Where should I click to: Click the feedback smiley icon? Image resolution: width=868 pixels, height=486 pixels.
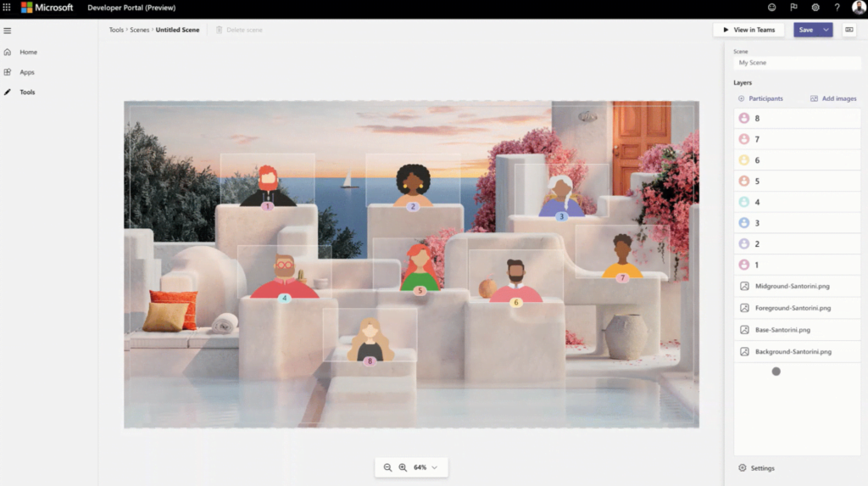[x=771, y=8]
